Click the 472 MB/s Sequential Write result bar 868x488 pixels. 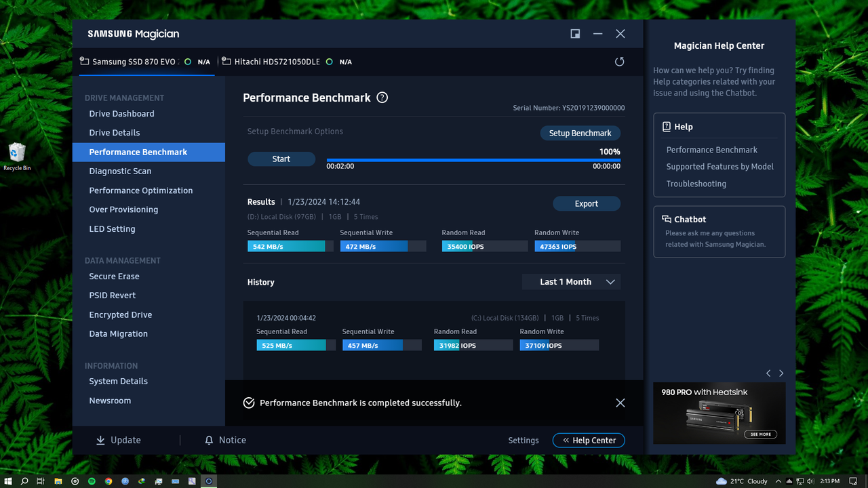(383, 247)
